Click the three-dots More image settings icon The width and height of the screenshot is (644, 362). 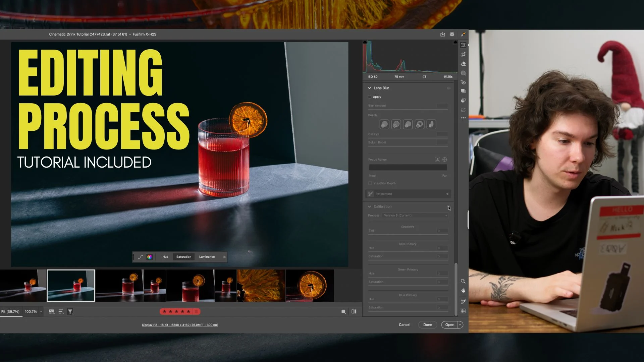point(463,118)
